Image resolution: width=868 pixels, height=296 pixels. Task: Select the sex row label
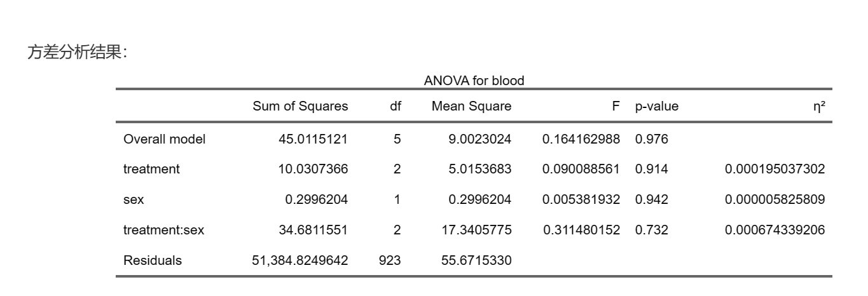pos(134,199)
